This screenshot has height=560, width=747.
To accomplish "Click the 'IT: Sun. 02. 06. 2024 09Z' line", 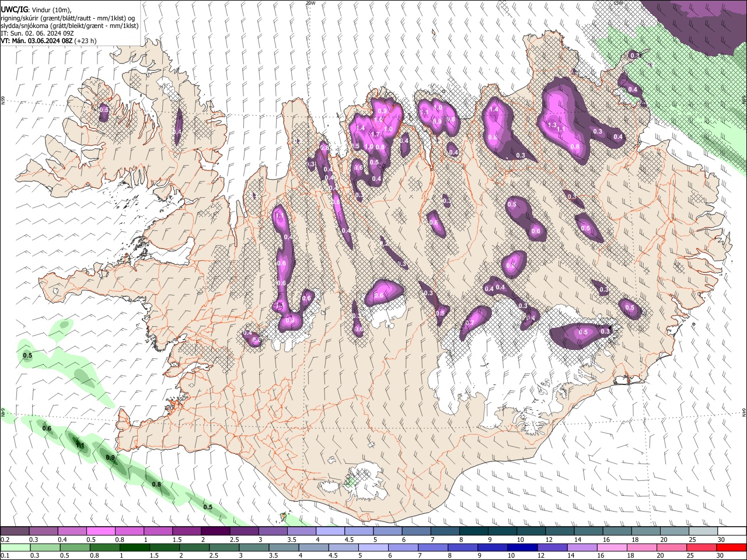I will point(37,33).
